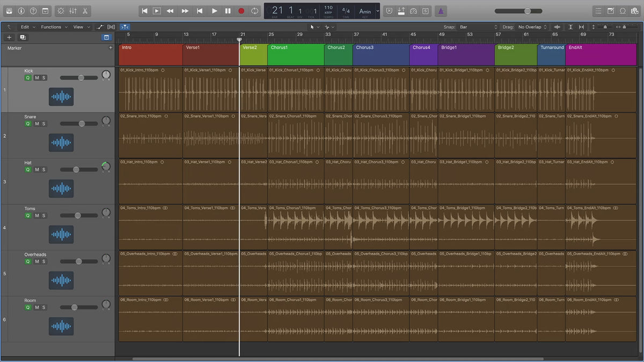The height and width of the screenshot is (362, 644).
Task: Adjust the Toms track volume slider
Action: point(78,216)
